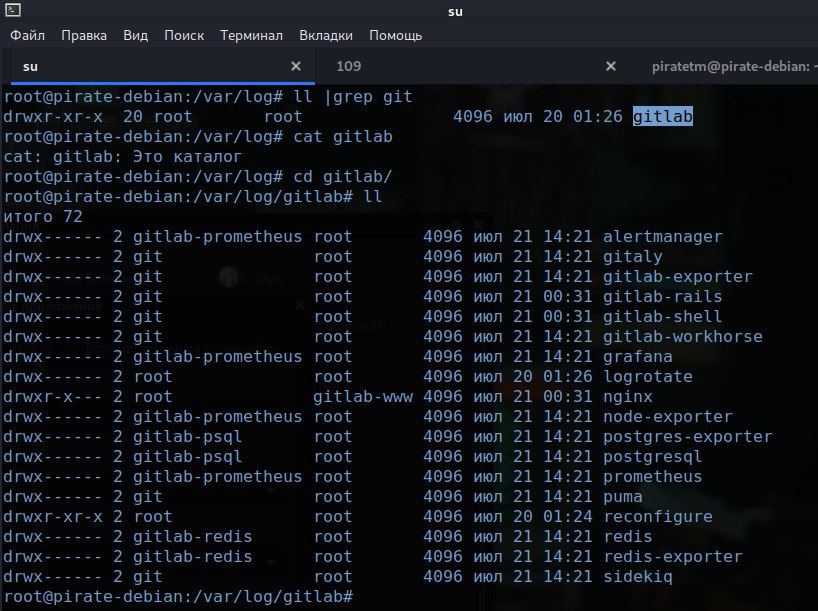
Task: Open the Правка menu
Action: [x=84, y=35]
